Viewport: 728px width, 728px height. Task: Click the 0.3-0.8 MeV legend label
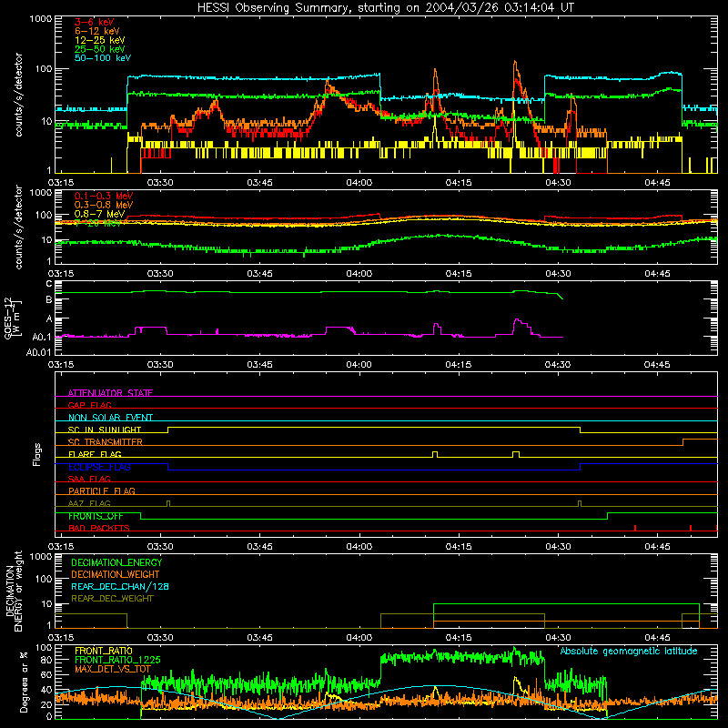(x=104, y=205)
